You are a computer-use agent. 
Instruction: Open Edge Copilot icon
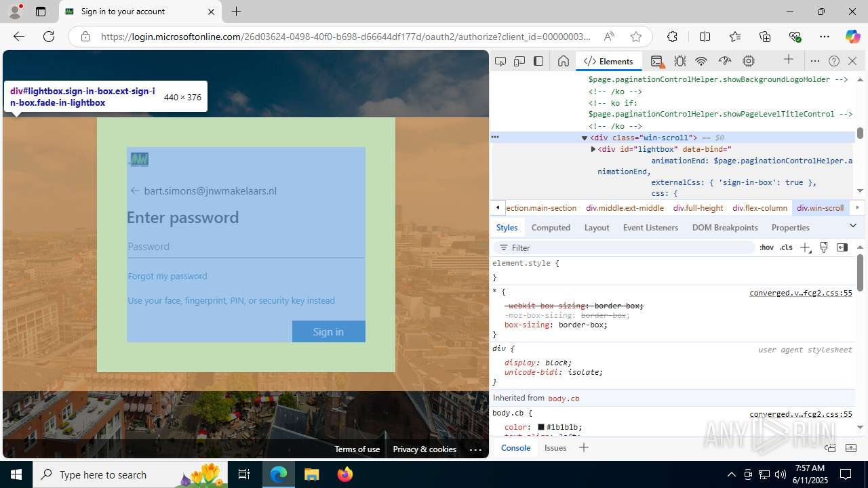(x=852, y=37)
